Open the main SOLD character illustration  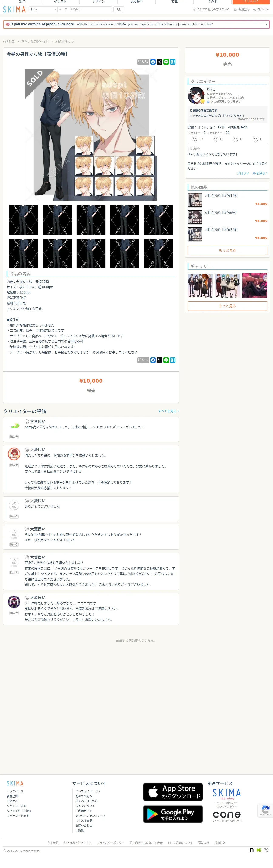[x=91, y=135]
